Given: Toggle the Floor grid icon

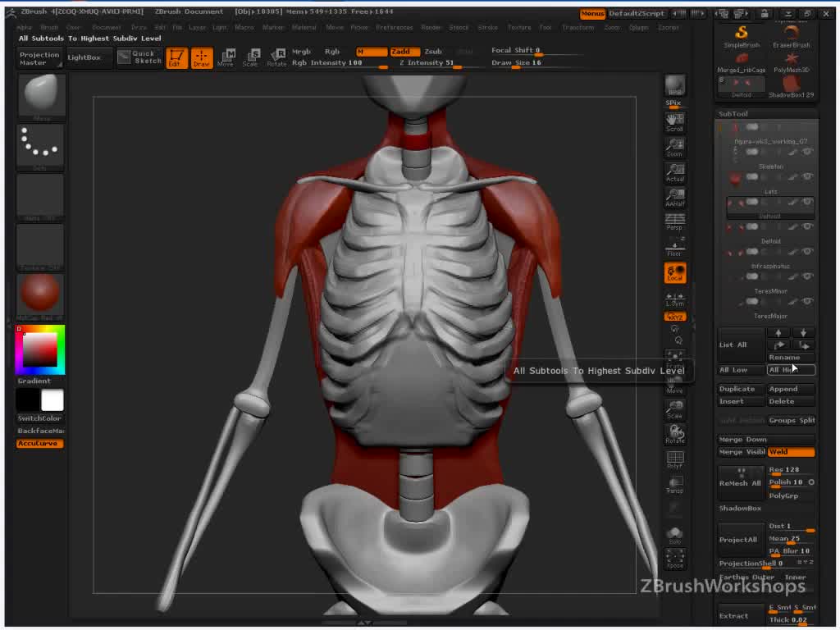Looking at the screenshot, I should click(674, 247).
